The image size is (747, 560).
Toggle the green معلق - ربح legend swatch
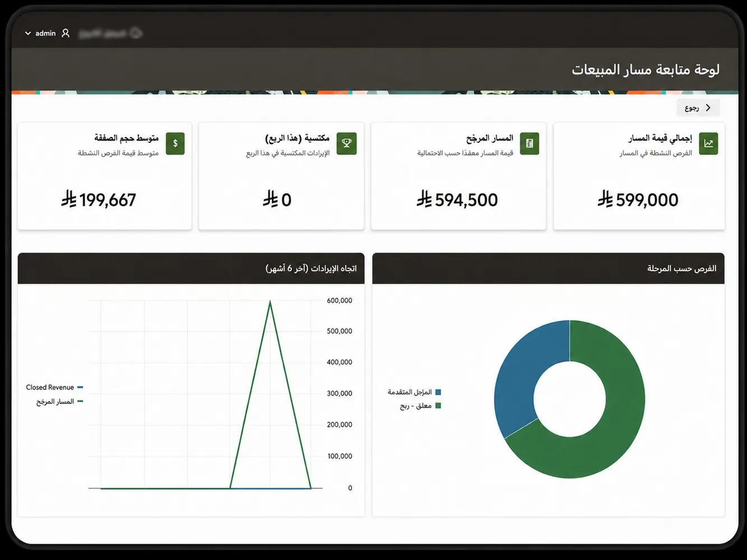(x=438, y=405)
